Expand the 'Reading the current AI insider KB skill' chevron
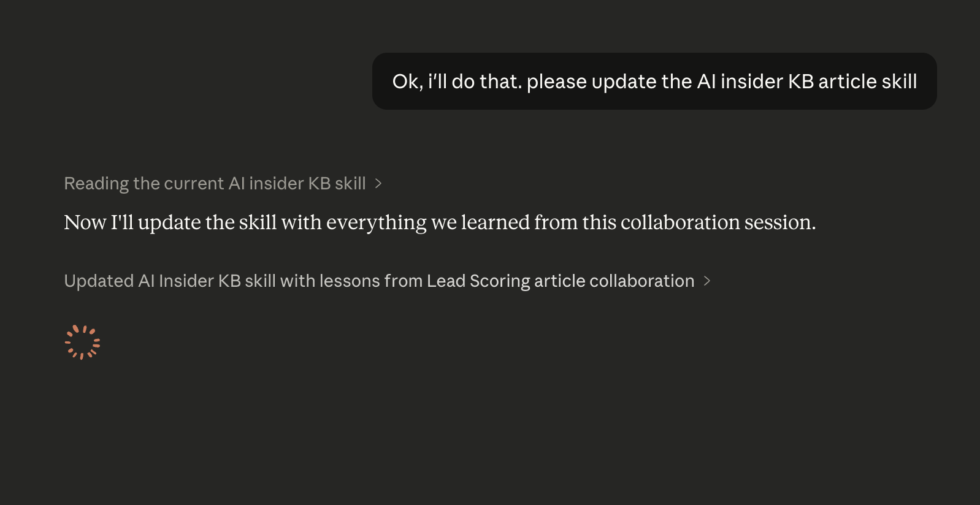Screen dimensions: 980x505 point(378,183)
